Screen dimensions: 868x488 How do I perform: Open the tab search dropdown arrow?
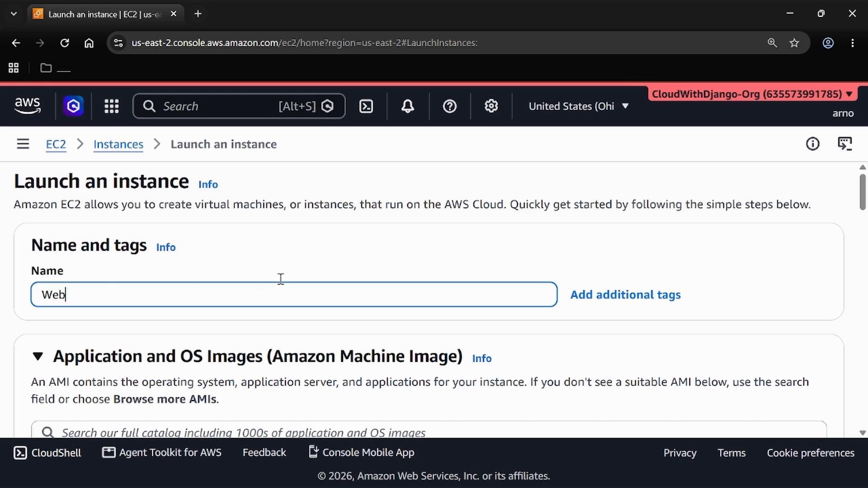tap(14, 14)
